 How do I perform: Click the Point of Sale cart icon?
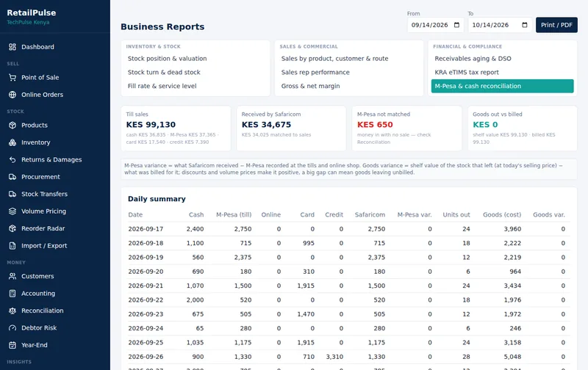[12, 78]
